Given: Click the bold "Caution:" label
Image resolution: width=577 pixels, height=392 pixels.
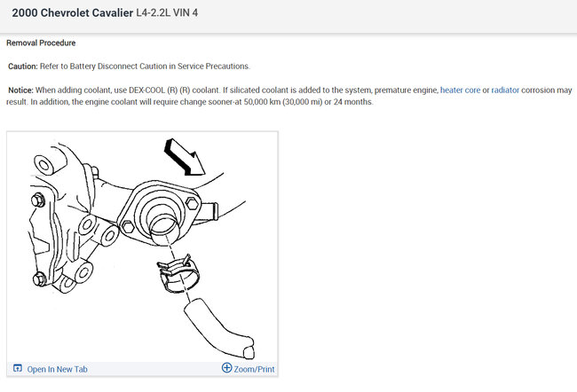Looking at the screenshot, I should tap(23, 67).
